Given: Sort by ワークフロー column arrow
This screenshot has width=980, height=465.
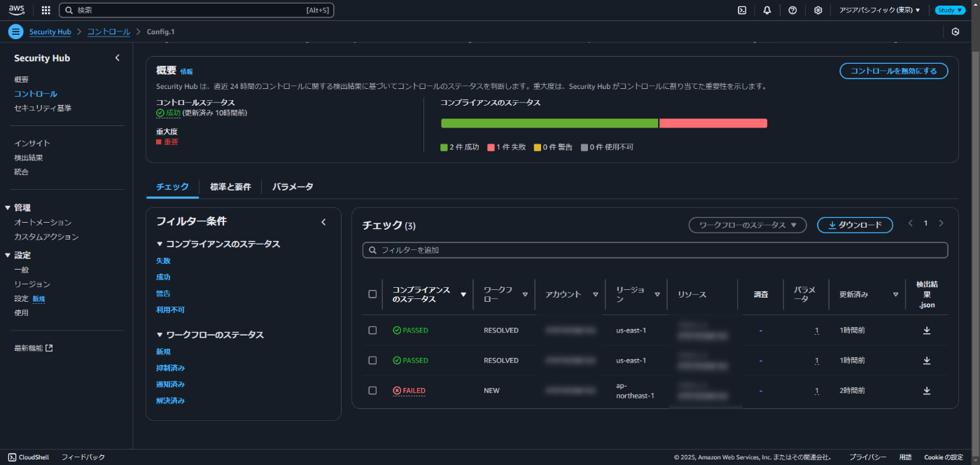Looking at the screenshot, I should 525,295.
